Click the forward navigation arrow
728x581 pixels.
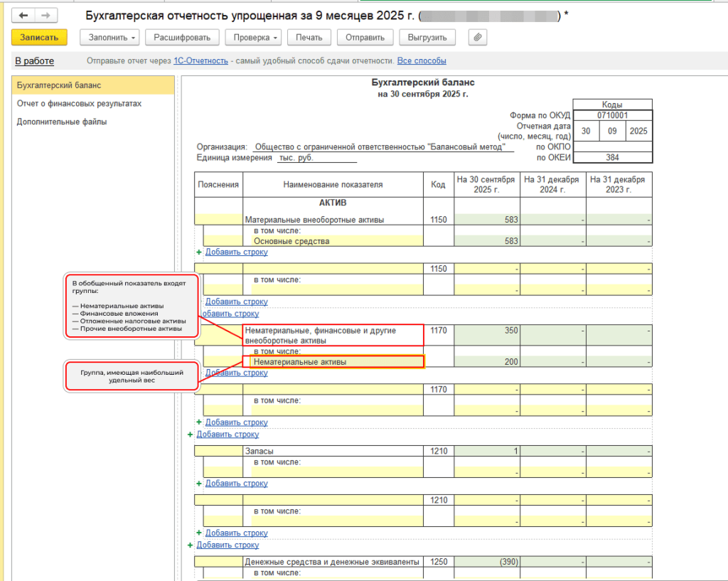click(45, 15)
